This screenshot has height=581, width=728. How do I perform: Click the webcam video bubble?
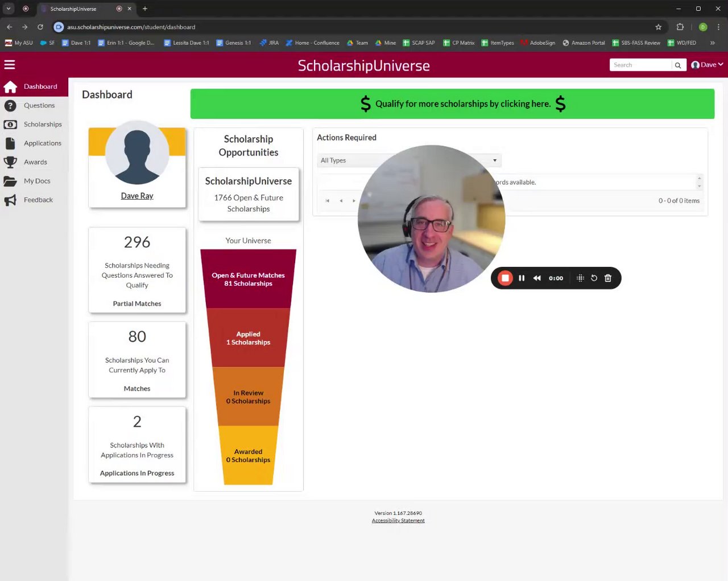[431, 219]
